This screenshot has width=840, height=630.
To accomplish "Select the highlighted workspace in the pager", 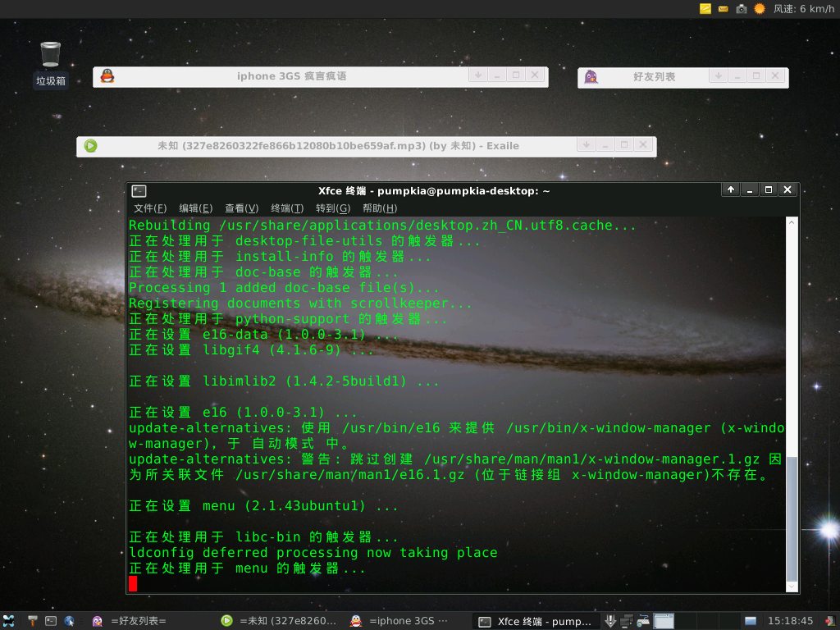I will tap(663, 621).
